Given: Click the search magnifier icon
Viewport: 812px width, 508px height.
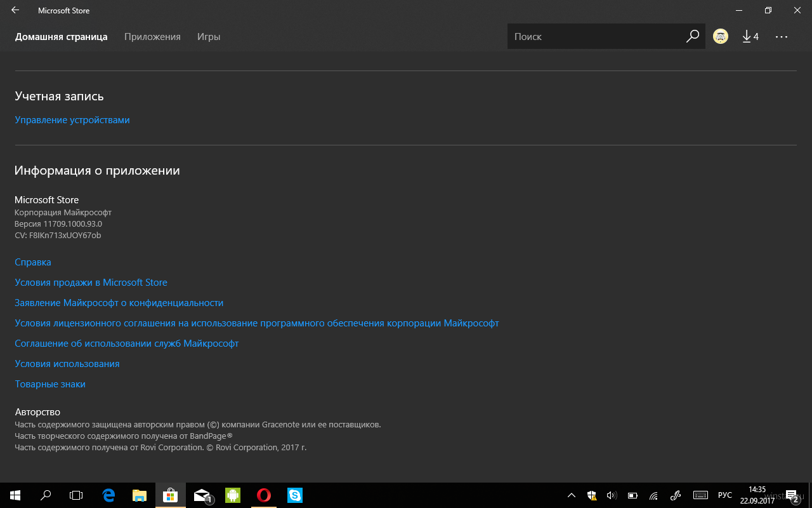Looking at the screenshot, I should tap(693, 37).
